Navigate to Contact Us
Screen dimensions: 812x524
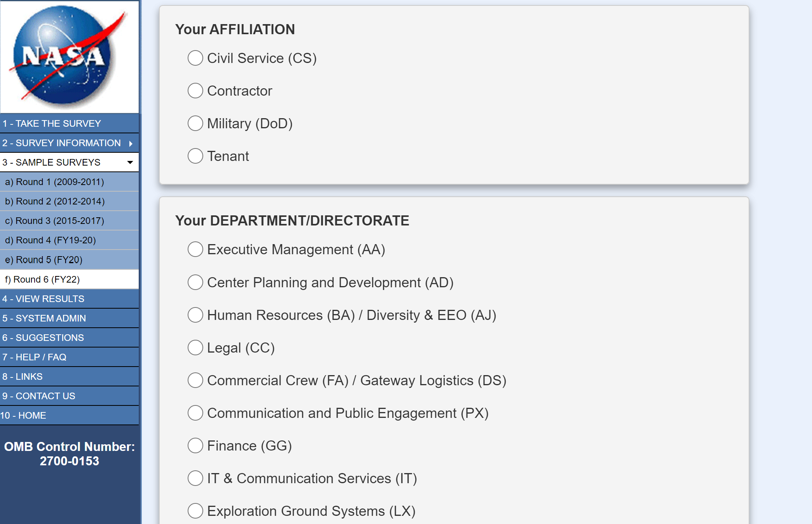[x=39, y=396]
